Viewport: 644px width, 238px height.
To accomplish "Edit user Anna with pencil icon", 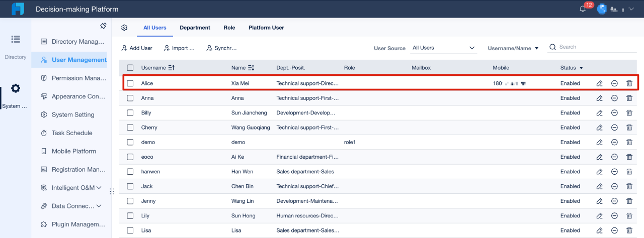I will click(x=599, y=98).
